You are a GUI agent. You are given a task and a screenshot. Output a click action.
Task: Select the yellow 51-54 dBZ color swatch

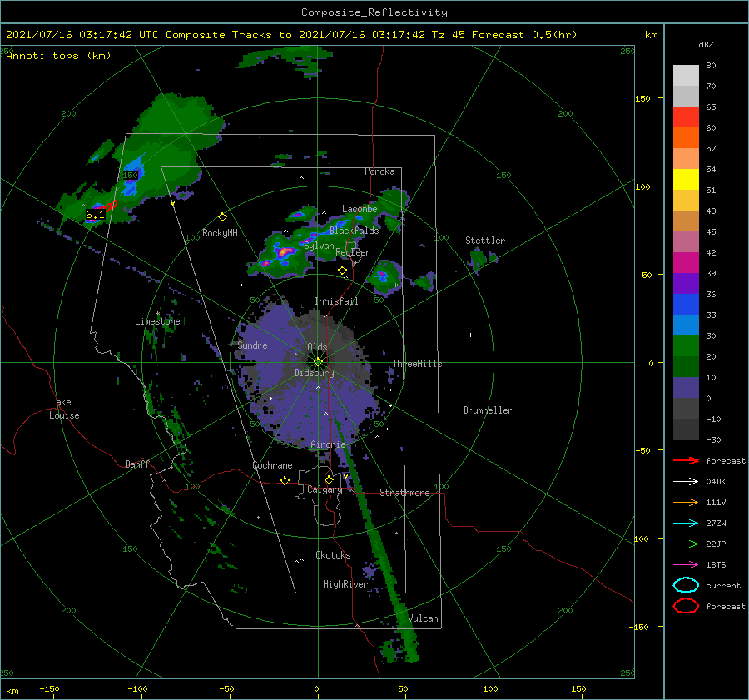686,180
